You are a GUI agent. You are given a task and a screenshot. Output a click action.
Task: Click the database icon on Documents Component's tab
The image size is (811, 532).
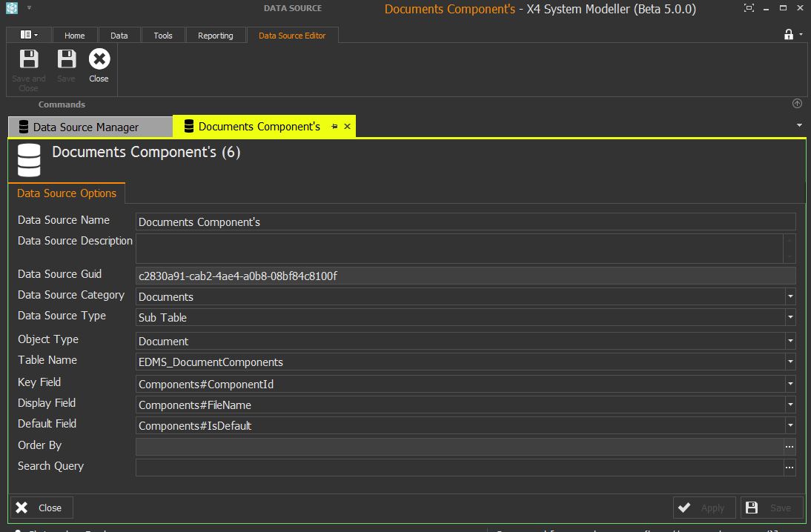pyautogui.click(x=189, y=126)
